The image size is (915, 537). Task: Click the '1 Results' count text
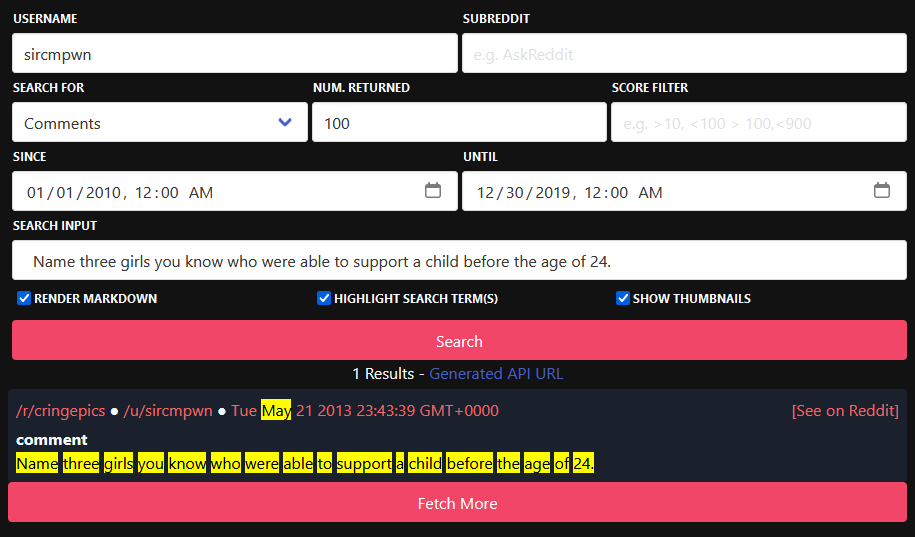pos(383,374)
